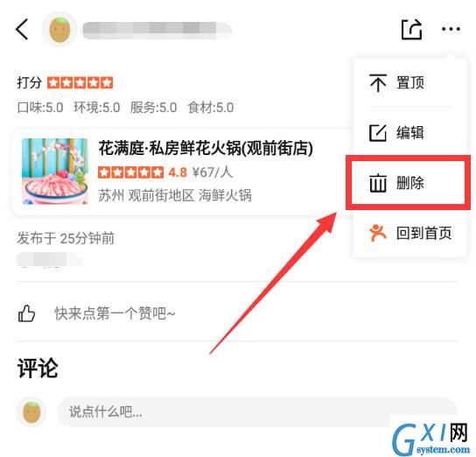
Task: Tap the back arrow icon
Action: [22, 30]
